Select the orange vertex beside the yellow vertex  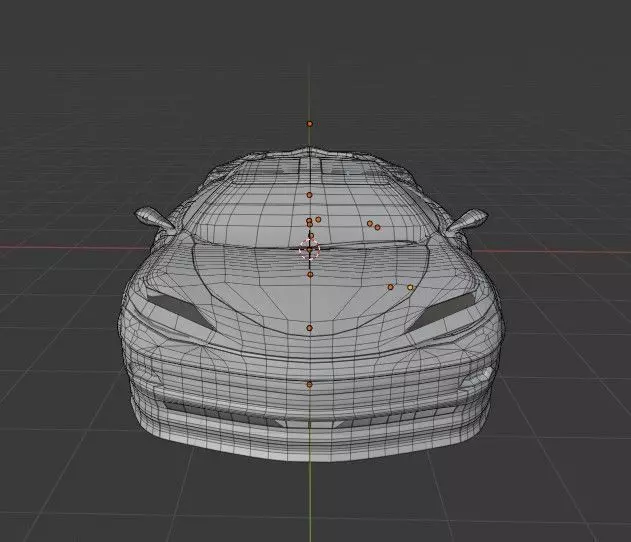390,287
